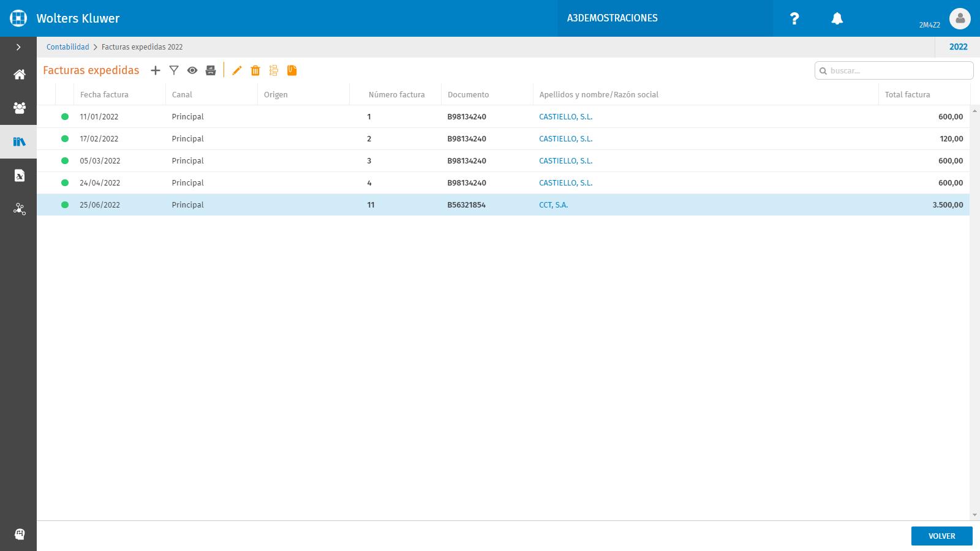980x551 pixels.
Task: Toggle the eye view icon in the toolbar
Action: (192, 70)
